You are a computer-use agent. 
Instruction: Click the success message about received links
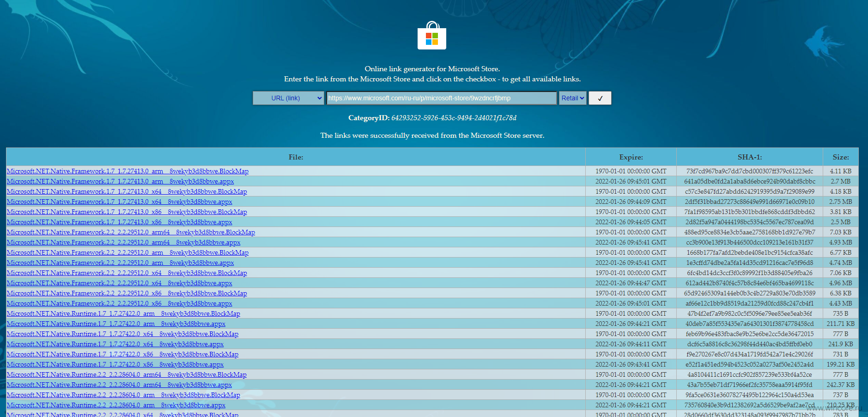[x=432, y=135]
